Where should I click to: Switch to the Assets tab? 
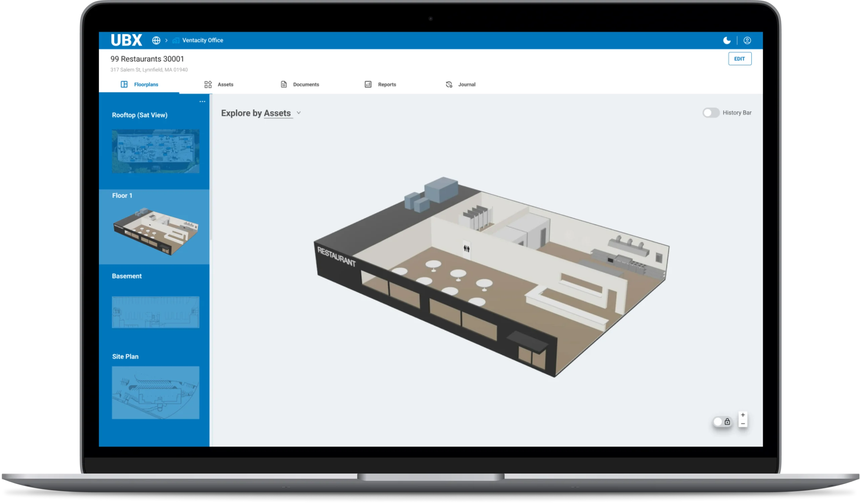pos(225,84)
